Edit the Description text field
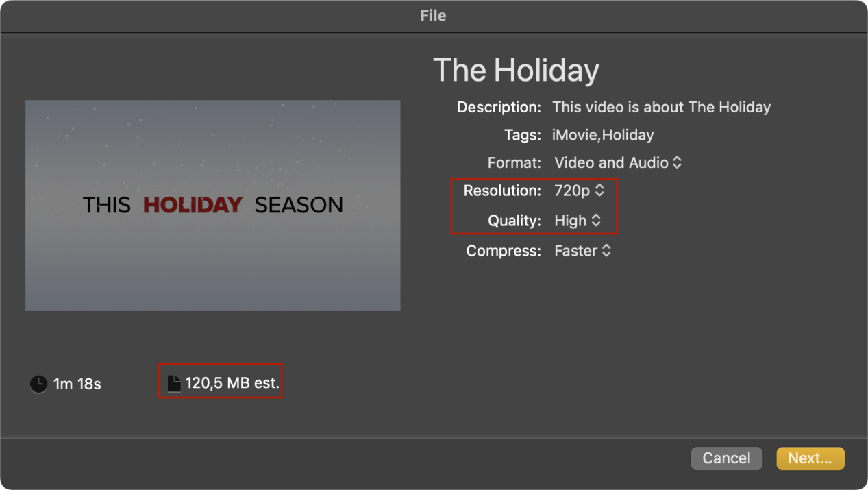 pyautogui.click(x=661, y=108)
